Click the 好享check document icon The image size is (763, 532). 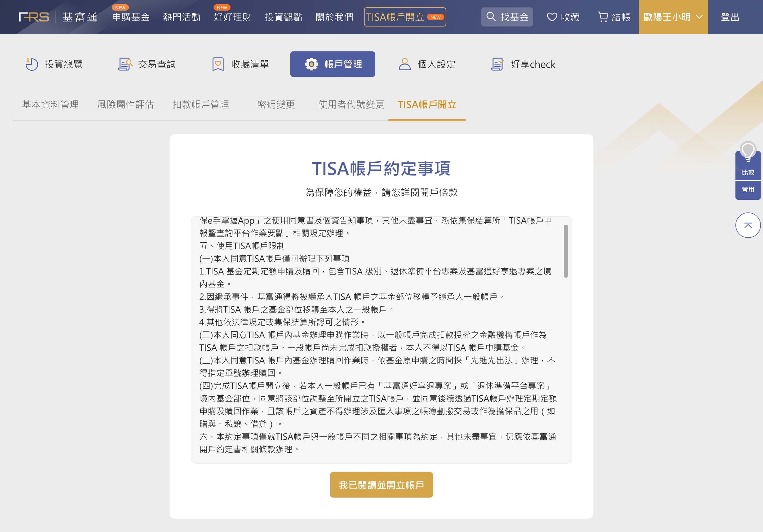pyautogui.click(x=498, y=64)
